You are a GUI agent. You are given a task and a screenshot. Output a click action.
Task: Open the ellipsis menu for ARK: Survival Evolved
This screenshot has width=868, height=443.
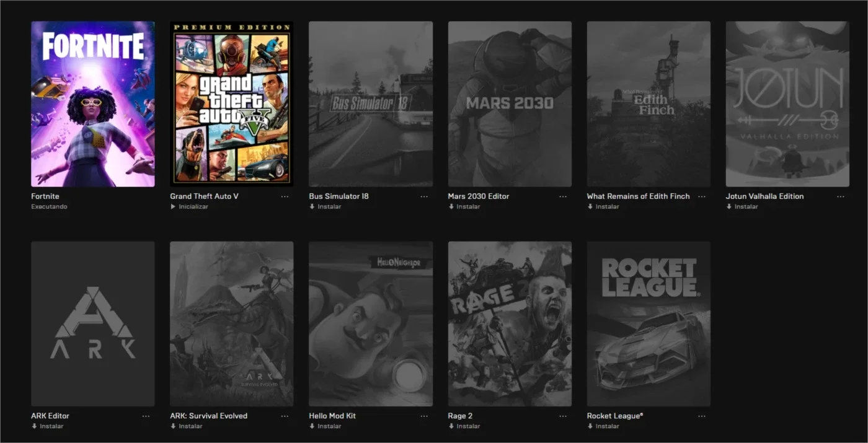point(285,416)
